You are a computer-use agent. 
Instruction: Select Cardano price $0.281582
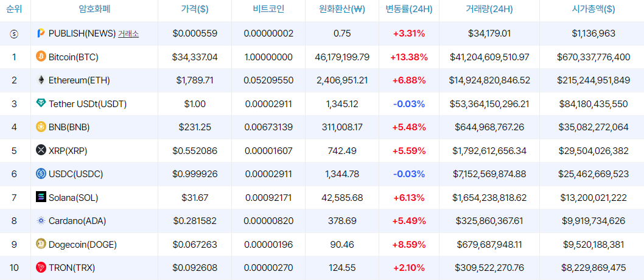coord(195,221)
